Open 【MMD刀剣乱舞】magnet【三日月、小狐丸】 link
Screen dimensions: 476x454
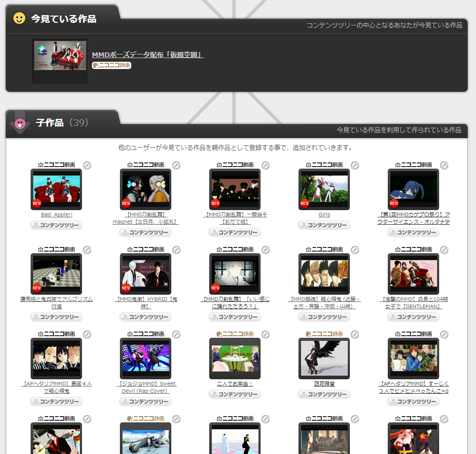point(146,218)
